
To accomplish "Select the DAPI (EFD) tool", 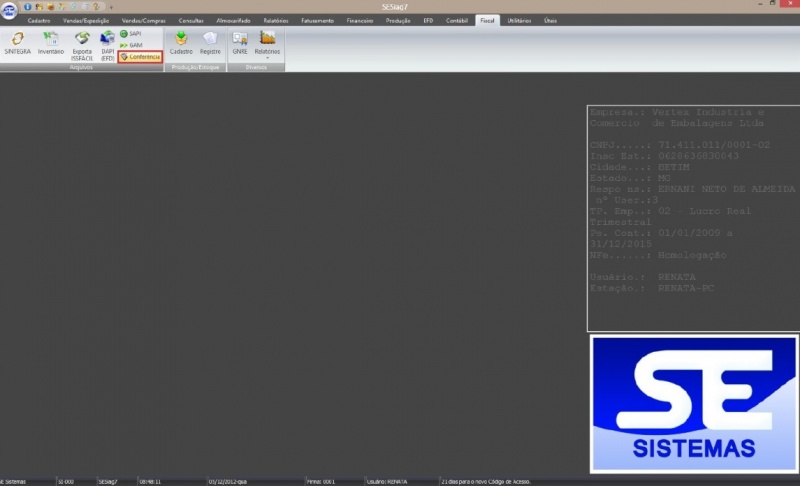I will click(107, 45).
